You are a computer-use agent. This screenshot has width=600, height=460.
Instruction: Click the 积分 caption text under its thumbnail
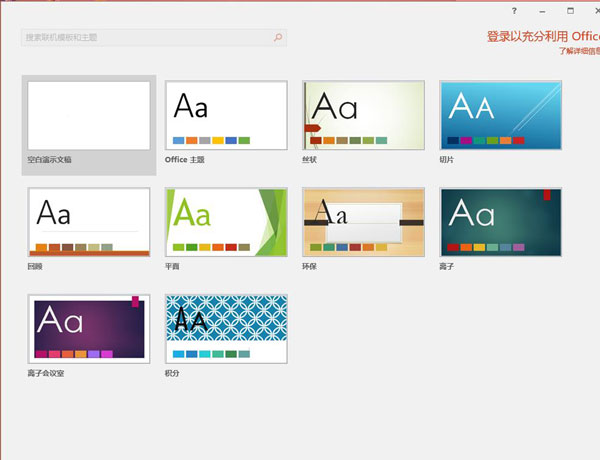(x=175, y=373)
